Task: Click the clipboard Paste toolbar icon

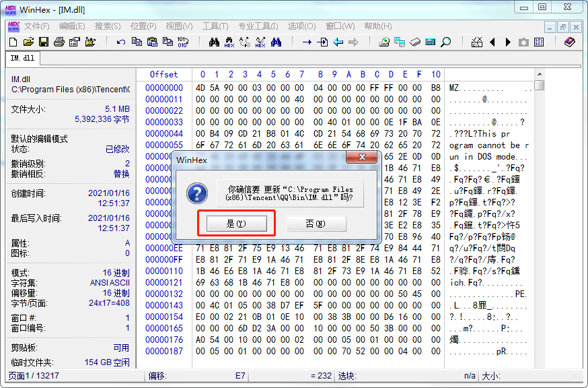Action: click(x=152, y=42)
